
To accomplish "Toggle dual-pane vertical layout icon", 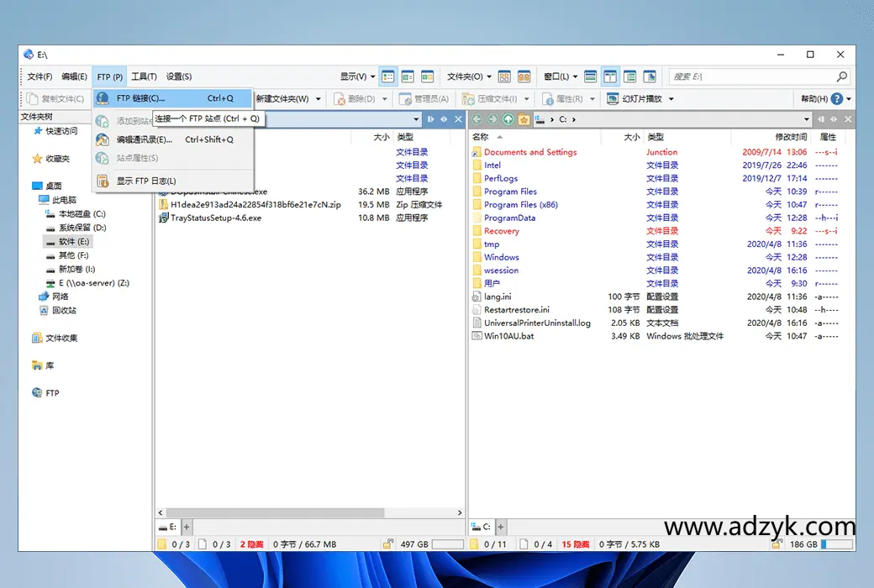I will (610, 76).
